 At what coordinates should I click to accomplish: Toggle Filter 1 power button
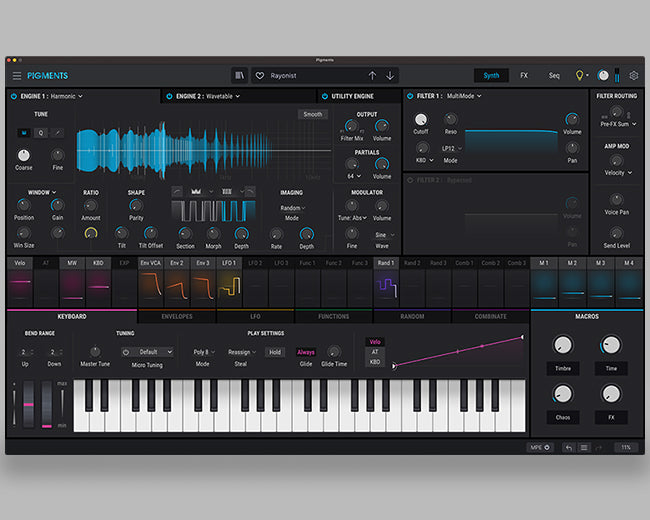click(x=410, y=96)
